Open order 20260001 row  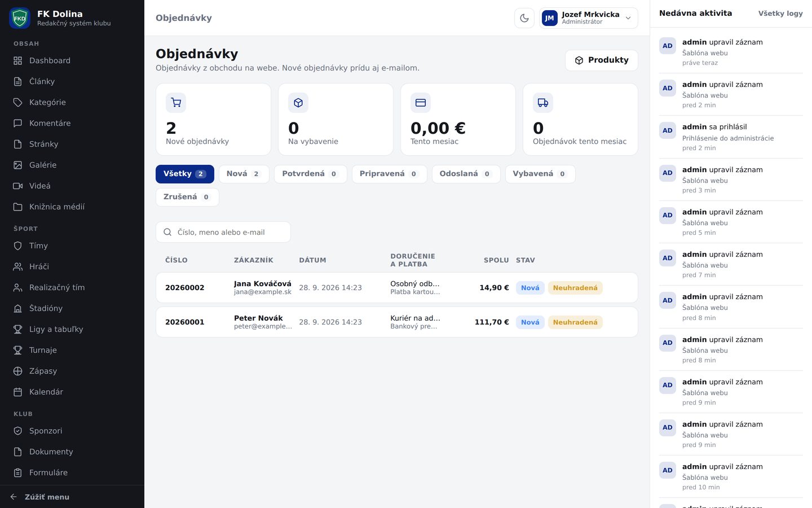(x=397, y=322)
